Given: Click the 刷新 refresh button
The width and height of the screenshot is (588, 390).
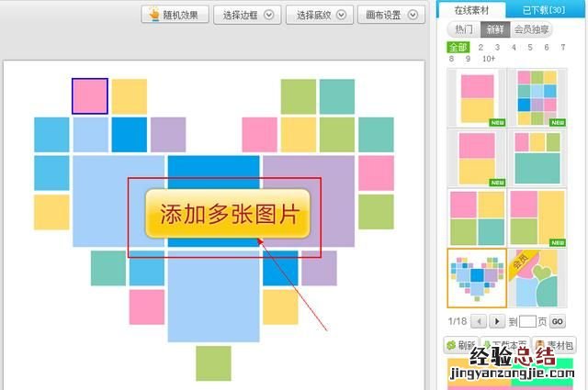Looking at the screenshot, I should [461, 344].
